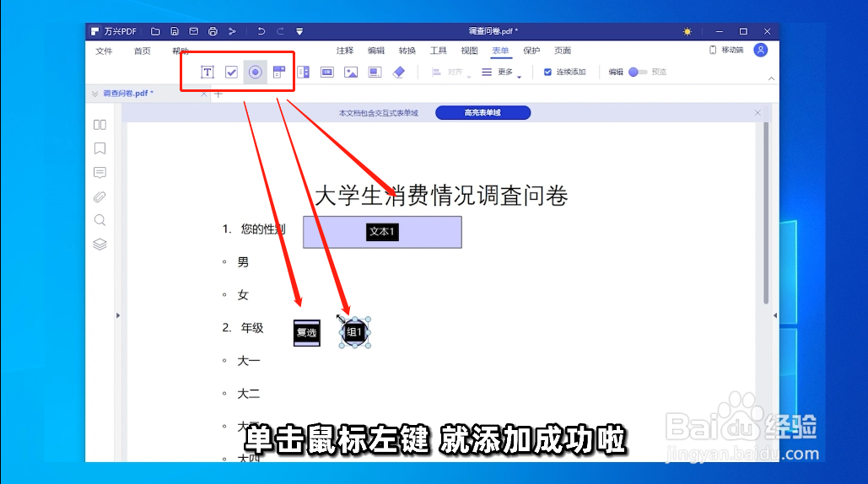Viewport: 868px width, 484px height.
Task: Collapse the ribbon with chevron
Action: tap(771, 79)
